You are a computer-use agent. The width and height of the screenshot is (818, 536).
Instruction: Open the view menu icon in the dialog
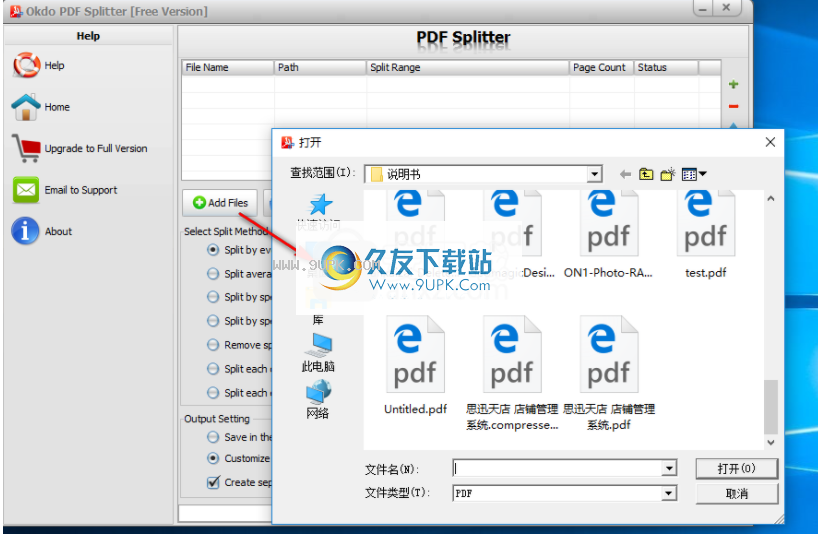point(694,174)
